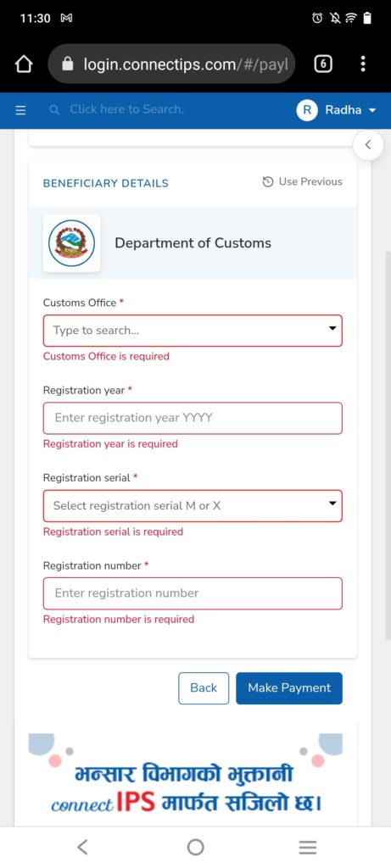Expand the Radha account dropdown arrow

click(372, 110)
